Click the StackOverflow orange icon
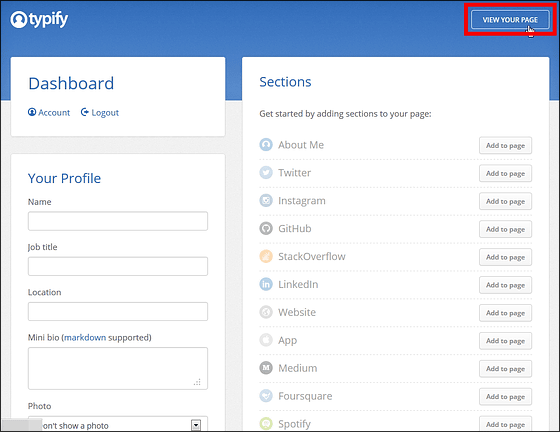560x432 pixels. [x=266, y=256]
